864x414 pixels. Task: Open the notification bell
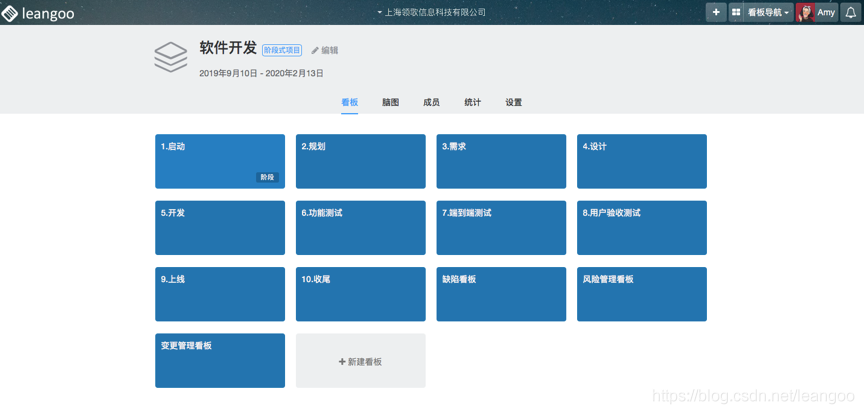[x=851, y=13]
